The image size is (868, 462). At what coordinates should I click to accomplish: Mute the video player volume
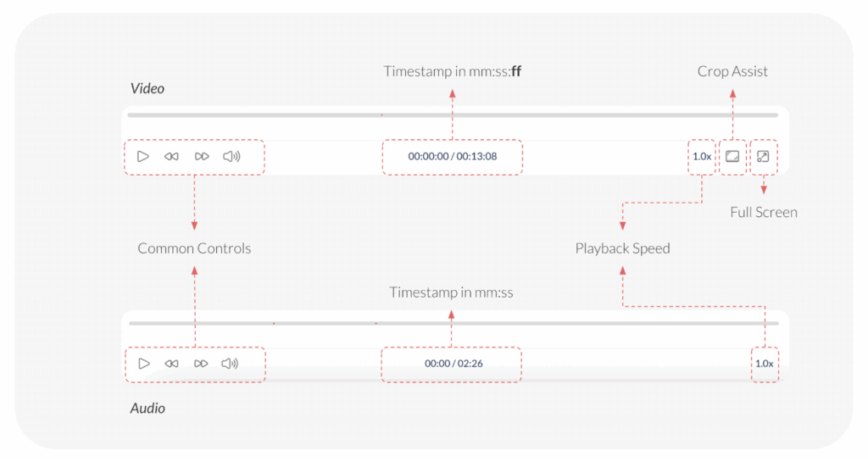coord(231,156)
